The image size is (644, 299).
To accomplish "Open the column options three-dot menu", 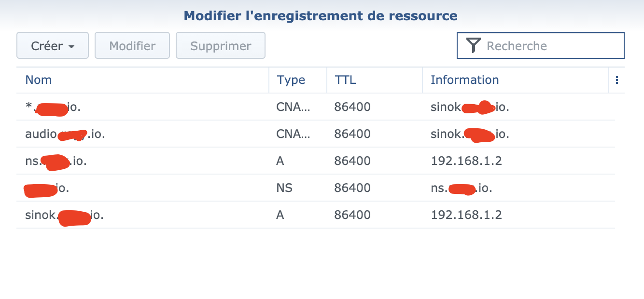I will click(616, 80).
